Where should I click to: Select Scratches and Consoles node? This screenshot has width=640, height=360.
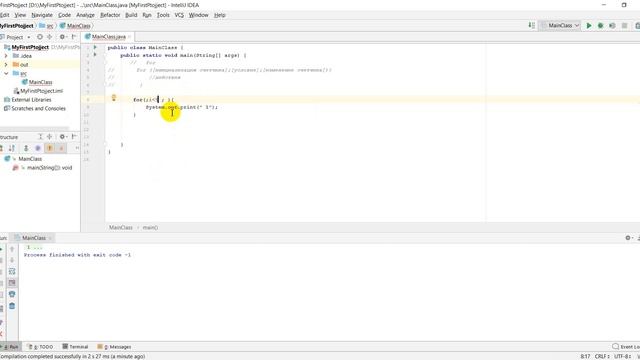pyautogui.click(x=38, y=109)
